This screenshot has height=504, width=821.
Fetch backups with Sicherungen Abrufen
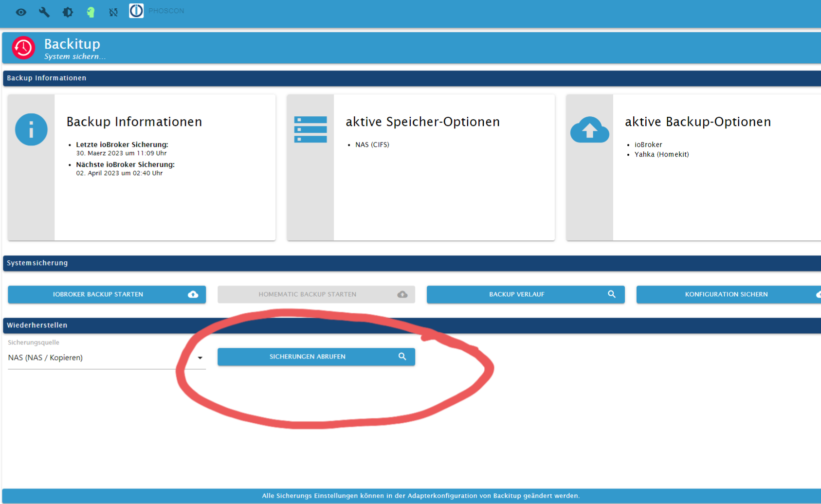point(316,357)
